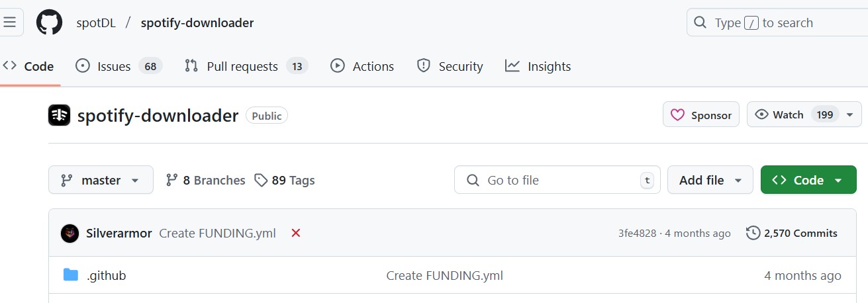Click the 4 months ago timestamp for .github

[x=802, y=275]
